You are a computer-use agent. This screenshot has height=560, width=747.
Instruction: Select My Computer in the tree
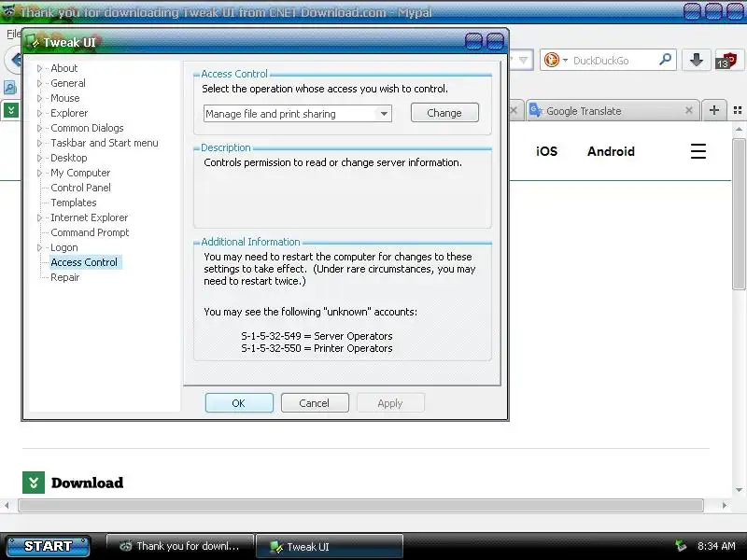tap(80, 173)
